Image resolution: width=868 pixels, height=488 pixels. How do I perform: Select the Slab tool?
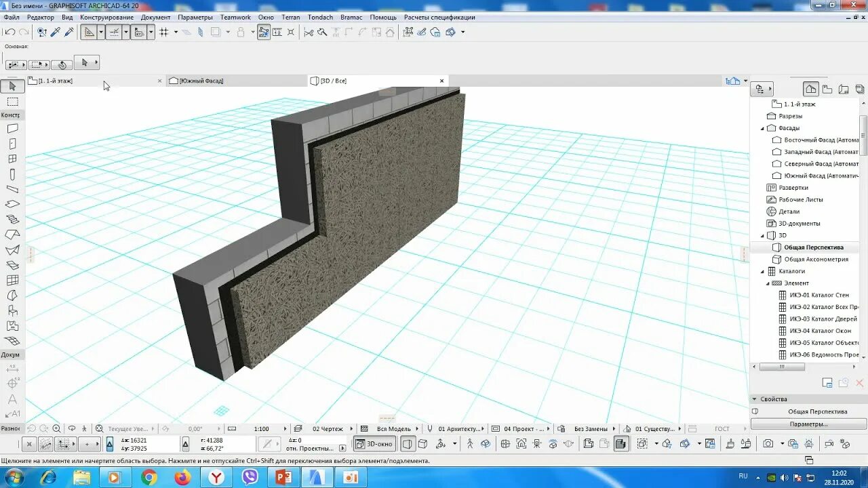click(x=12, y=204)
